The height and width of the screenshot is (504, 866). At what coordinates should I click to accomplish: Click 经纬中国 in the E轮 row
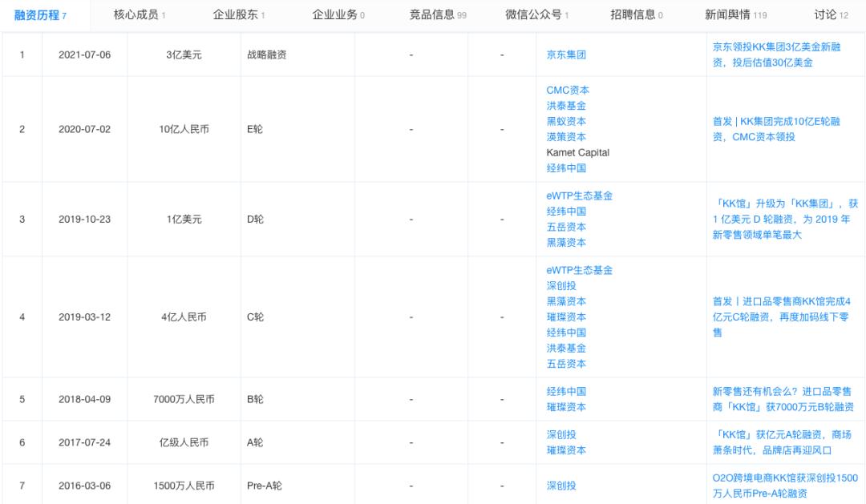(566, 167)
